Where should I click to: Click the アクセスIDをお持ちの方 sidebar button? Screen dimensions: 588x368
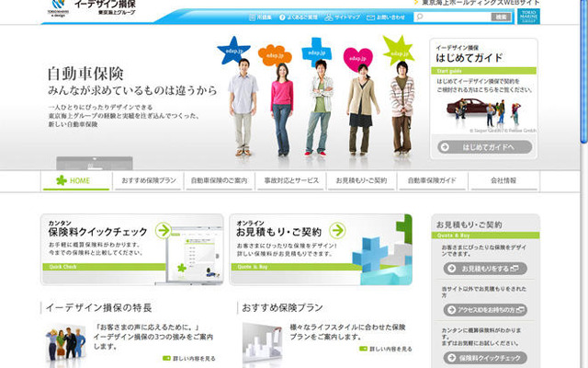(x=485, y=310)
